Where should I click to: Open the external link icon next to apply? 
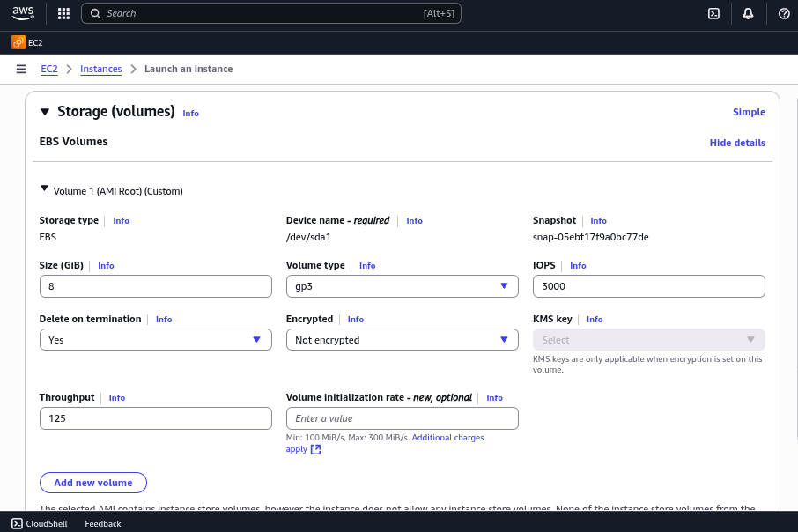click(315, 449)
